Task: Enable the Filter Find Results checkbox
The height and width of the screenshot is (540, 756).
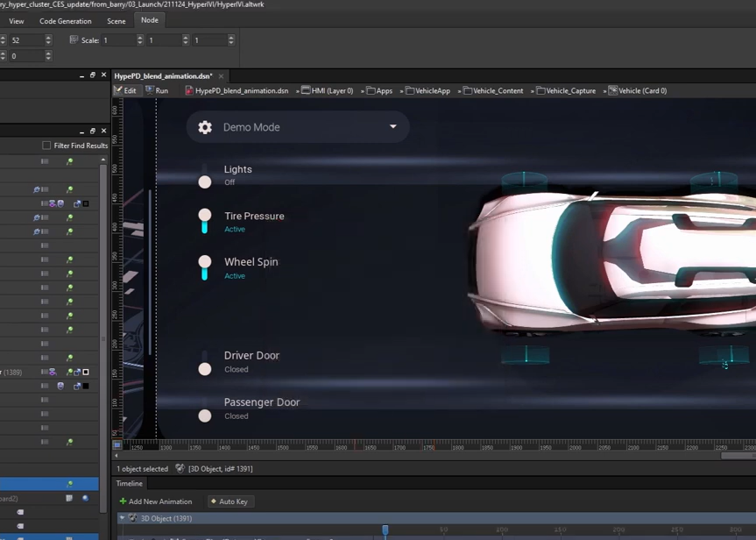Action: point(46,146)
